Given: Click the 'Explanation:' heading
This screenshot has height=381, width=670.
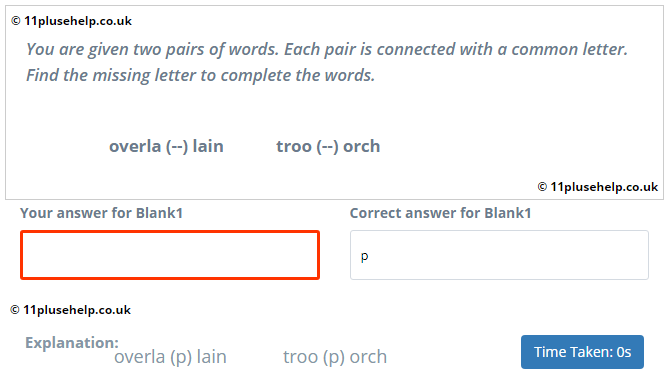Looking at the screenshot, I should click(x=72, y=343).
